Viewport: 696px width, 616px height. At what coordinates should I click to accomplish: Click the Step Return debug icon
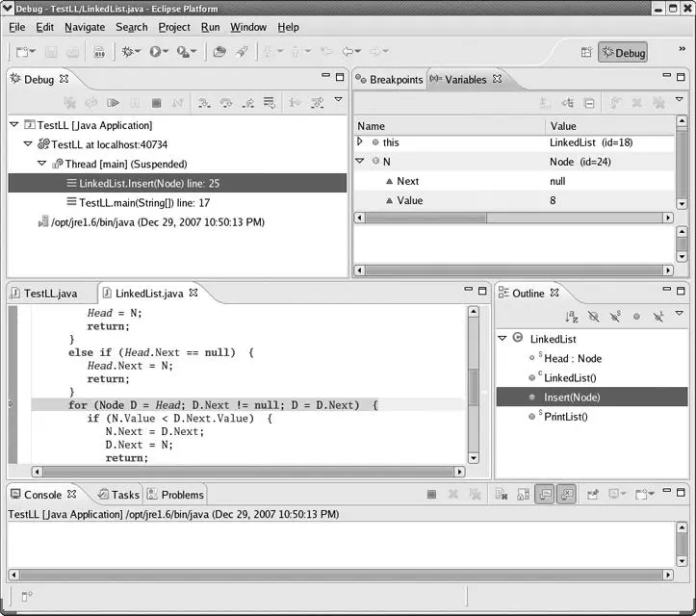pos(248,102)
